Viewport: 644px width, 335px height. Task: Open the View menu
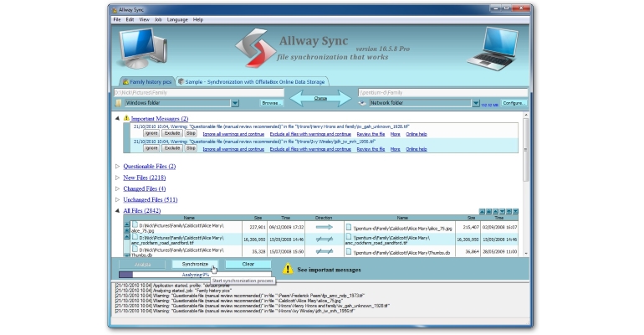144,20
